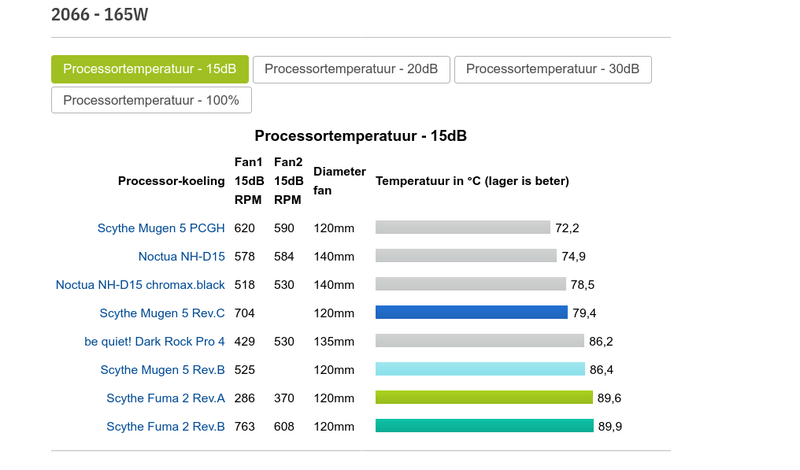The width and height of the screenshot is (800, 470).
Task: Click Fan1 value 763
Action: tap(244, 426)
